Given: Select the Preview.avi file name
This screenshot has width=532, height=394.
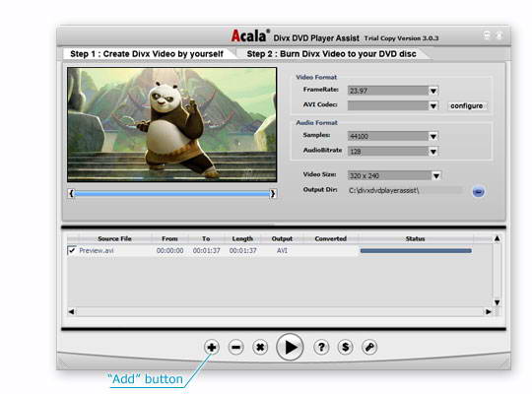Looking at the screenshot, I should click(x=97, y=251).
